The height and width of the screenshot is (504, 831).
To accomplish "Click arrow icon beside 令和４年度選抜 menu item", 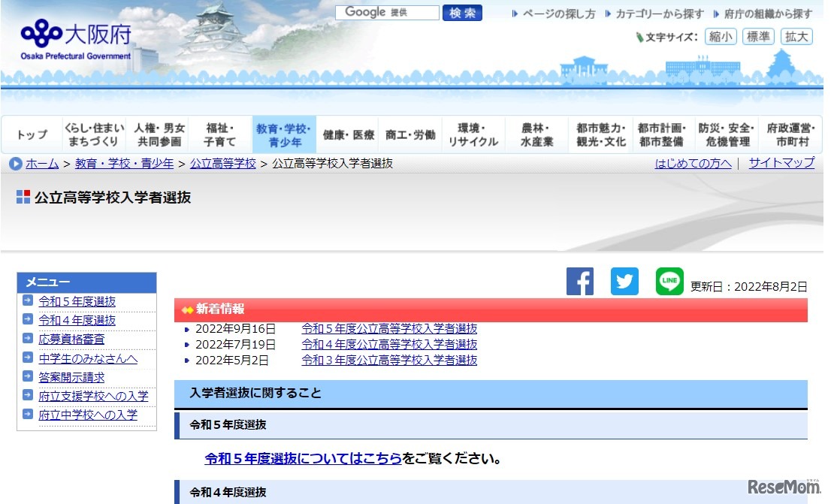I will tap(28, 319).
